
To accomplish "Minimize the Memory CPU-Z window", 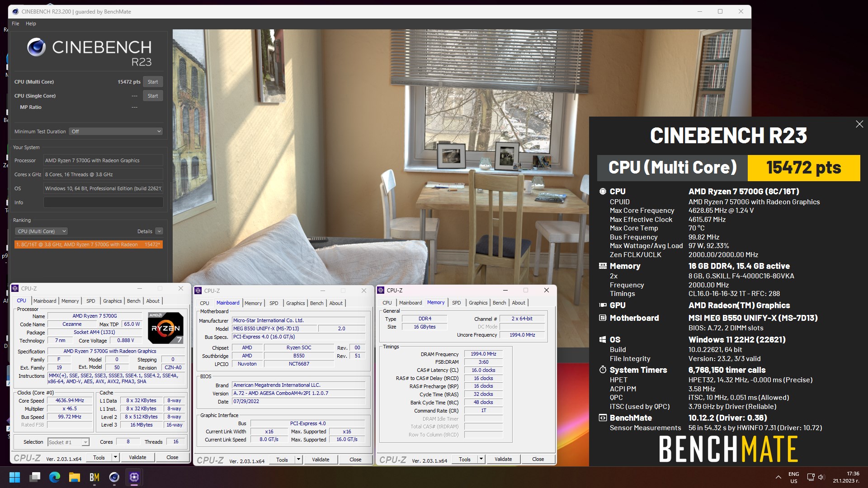I will 505,290.
